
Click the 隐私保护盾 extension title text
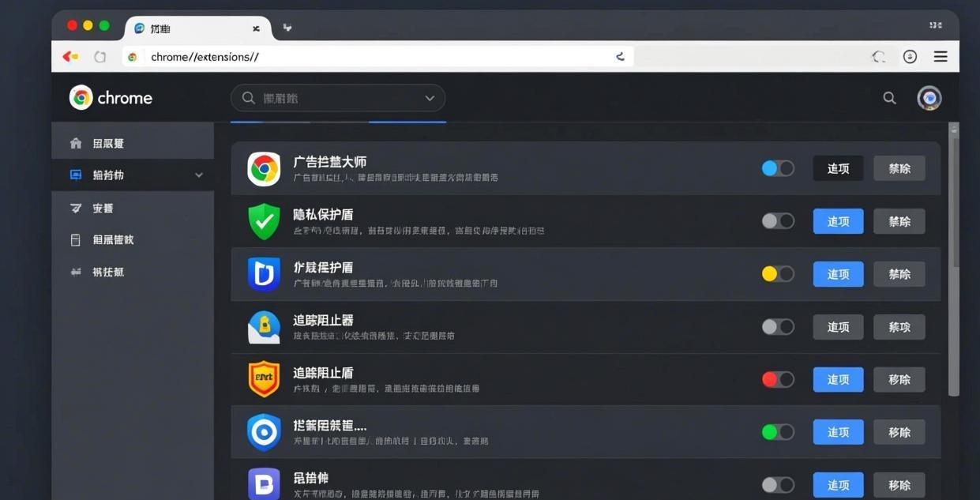click(x=323, y=214)
